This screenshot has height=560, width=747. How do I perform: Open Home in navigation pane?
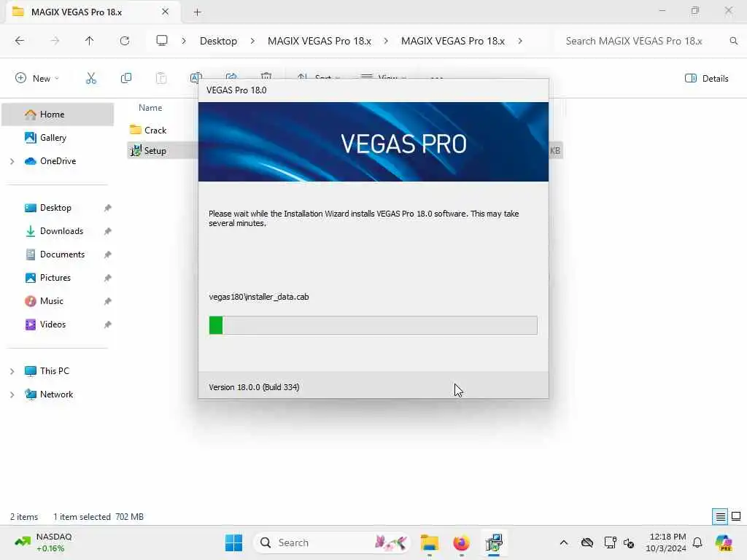click(x=58, y=114)
